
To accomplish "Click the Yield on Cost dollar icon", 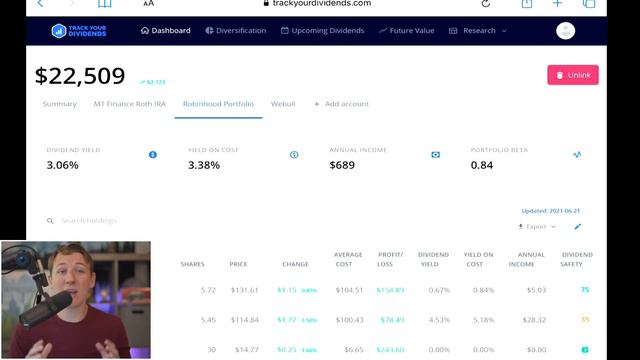I will 294,155.
